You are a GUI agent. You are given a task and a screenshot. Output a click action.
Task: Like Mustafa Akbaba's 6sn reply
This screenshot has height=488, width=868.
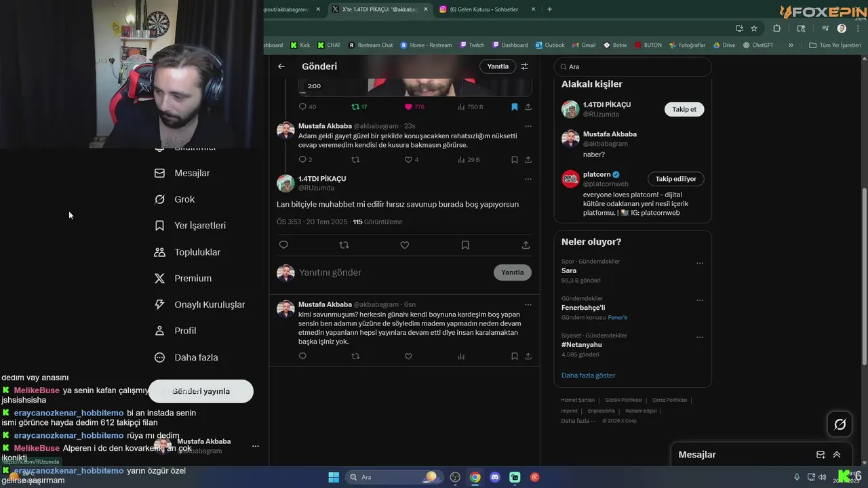pyautogui.click(x=408, y=356)
